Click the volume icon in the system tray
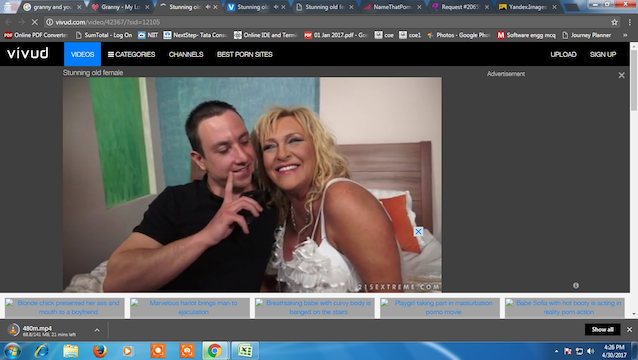638x360 pixels. 591,351
